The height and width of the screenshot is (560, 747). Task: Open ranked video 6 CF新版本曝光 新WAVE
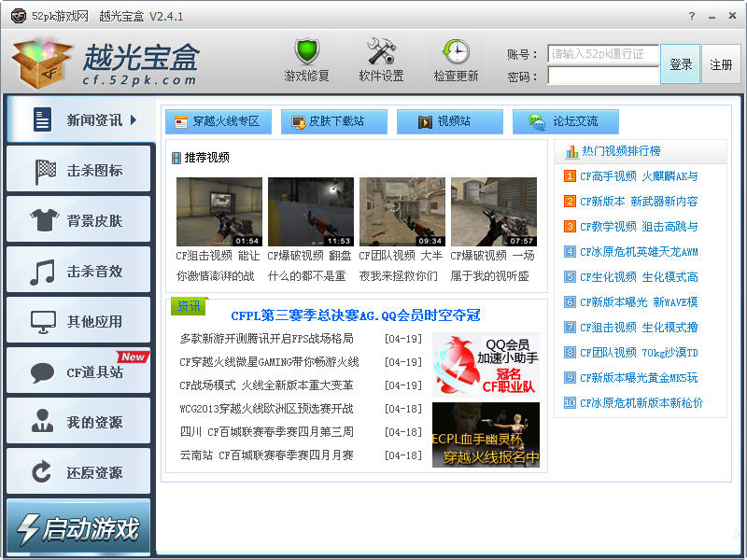pyautogui.click(x=639, y=301)
